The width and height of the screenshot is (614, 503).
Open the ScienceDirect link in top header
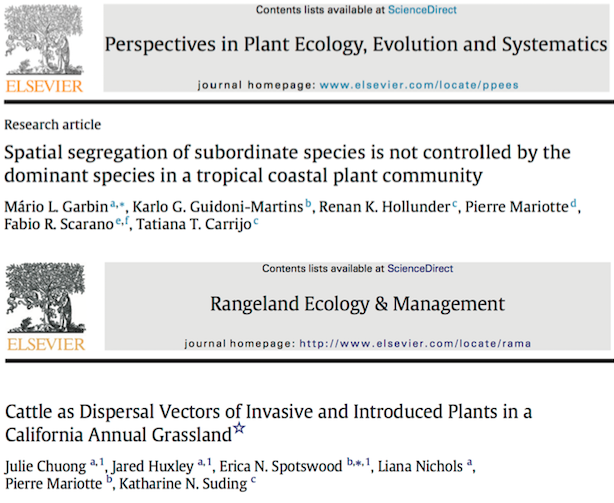[422, 10]
